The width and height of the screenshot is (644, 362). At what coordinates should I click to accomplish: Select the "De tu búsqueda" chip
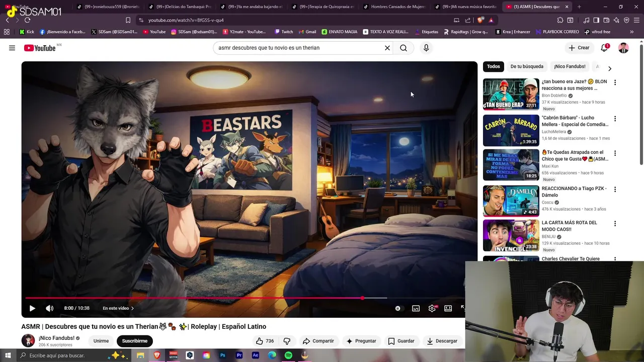(x=527, y=66)
